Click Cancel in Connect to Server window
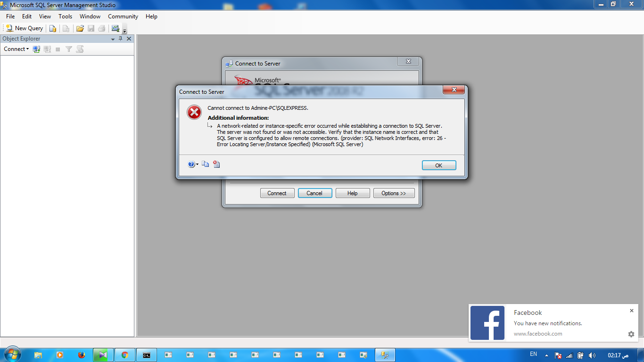Screen dimensions: 644x362 (315, 193)
